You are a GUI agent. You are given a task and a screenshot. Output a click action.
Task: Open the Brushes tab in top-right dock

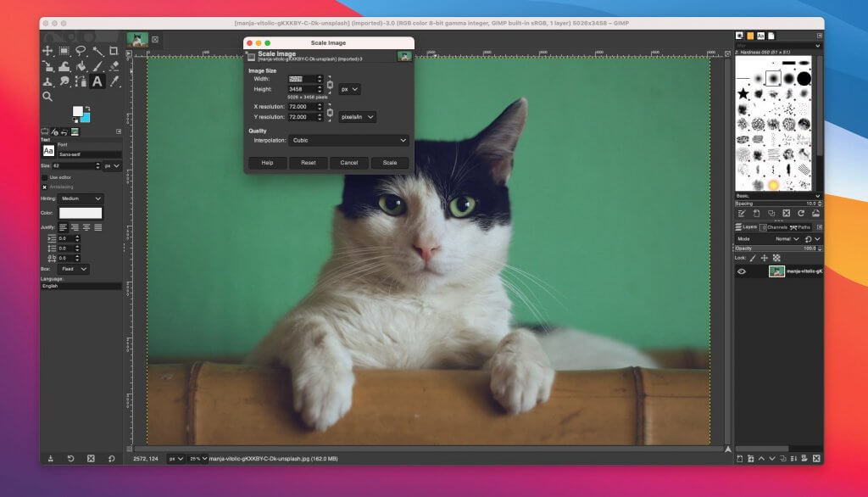[739, 36]
